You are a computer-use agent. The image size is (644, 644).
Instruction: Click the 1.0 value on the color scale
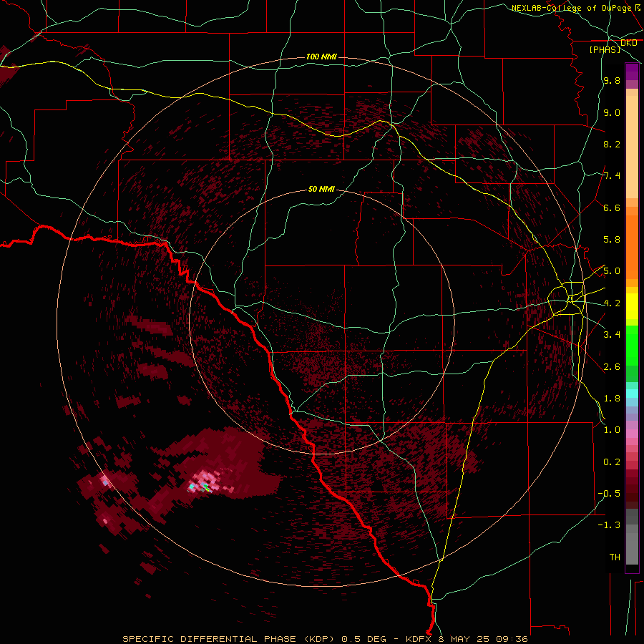pyautogui.click(x=612, y=430)
